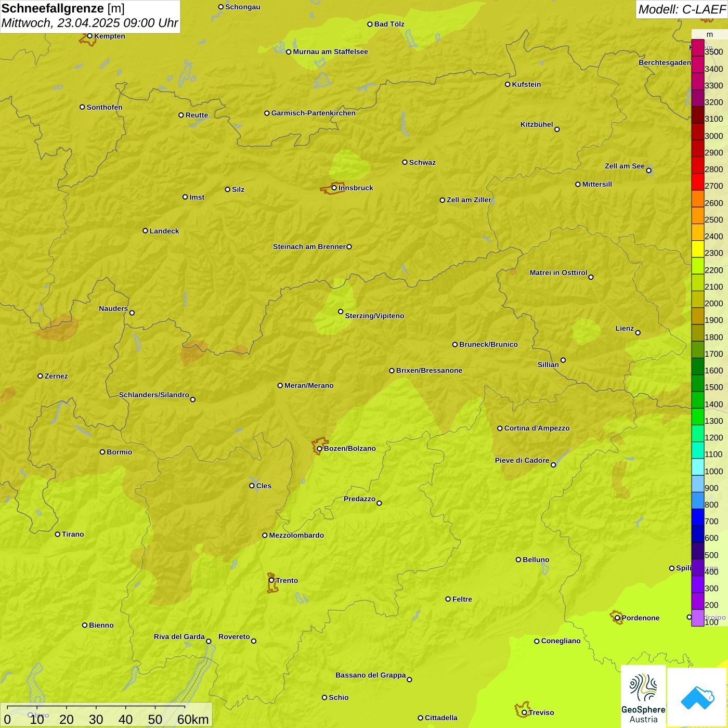Click the Schongau location dot

(221, 7)
